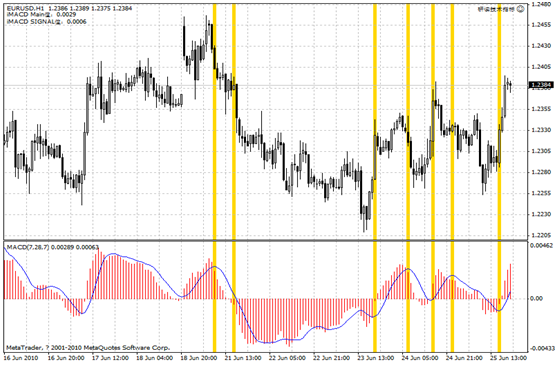557x365 pixels.
Task: Click the 1.2384 current price tag
Action: click(x=541, y=85)
